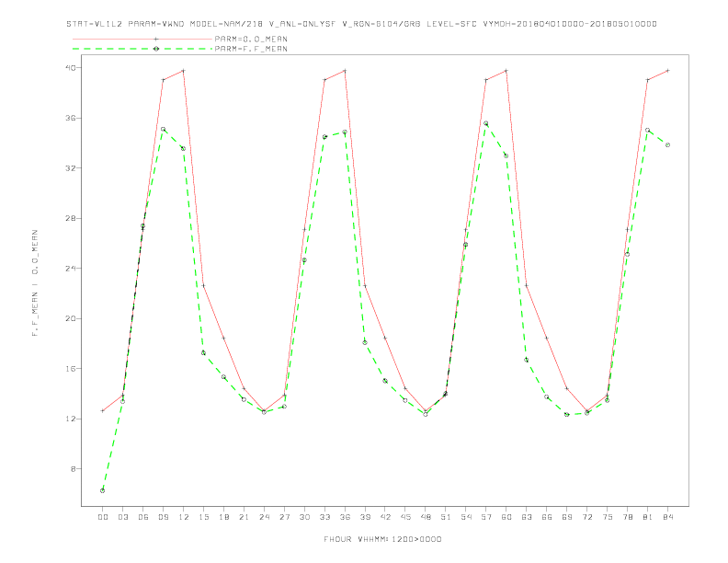Click the x-axis hour label 30
The image size is (728, 563).
point(304,517)
